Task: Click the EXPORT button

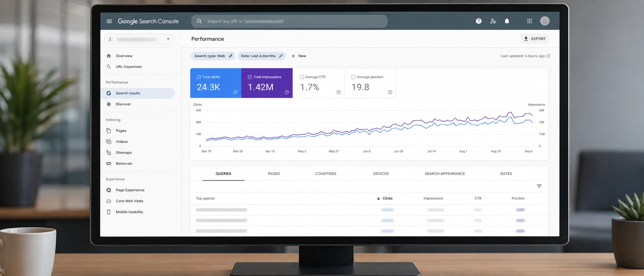Action: [535, 39]
